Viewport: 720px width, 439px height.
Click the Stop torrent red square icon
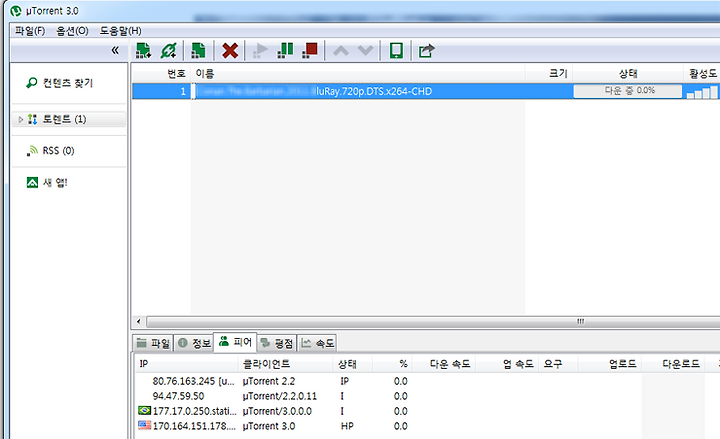[x=310, y=51]
